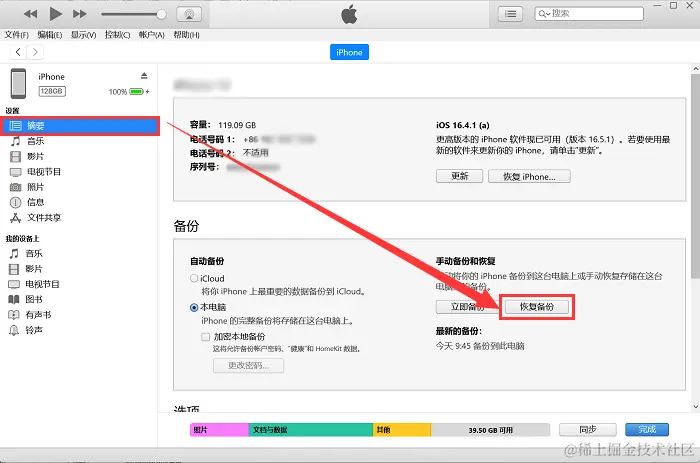The width and height of the screenshot is (700, 463).
Task: Open the 控制(C) menu
Action: click(x=117, y=35)
